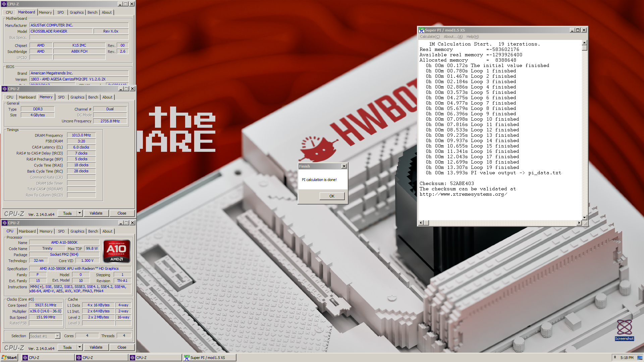Select Bench tab in Memory window

[93, 97]
